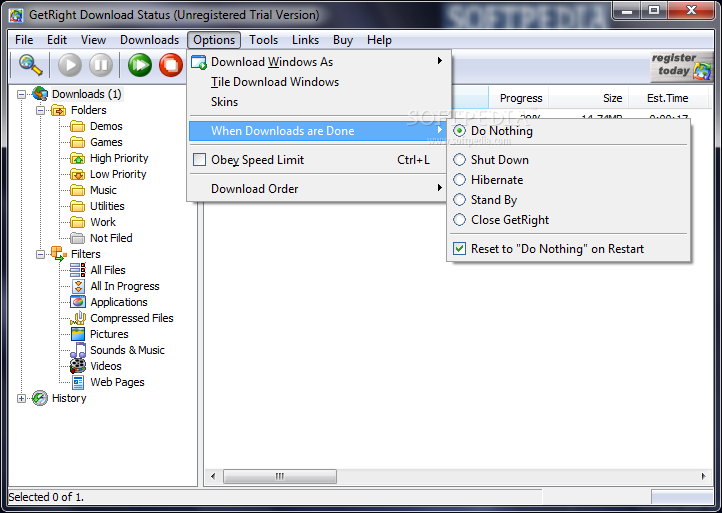Select the Hibernate radio option

(459, 180)
